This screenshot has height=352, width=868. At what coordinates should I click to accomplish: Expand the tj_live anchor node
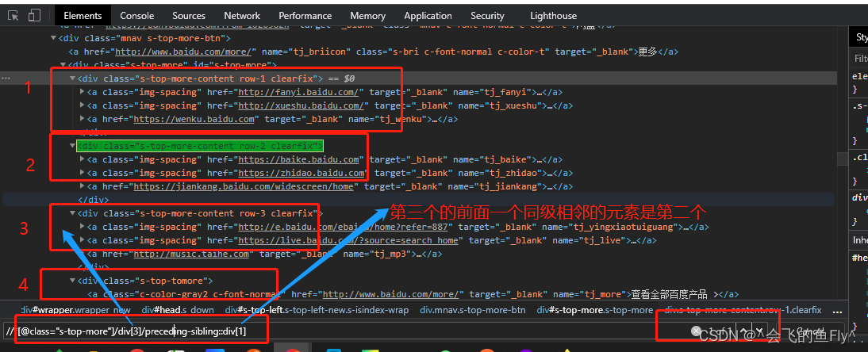pyautogui.click(x=83, y=240)
